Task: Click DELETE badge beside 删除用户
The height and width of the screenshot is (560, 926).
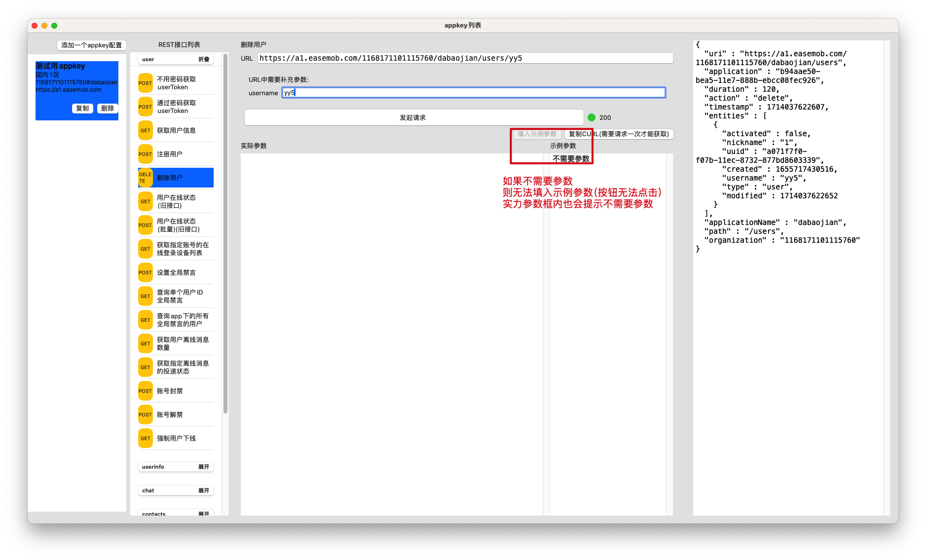Action: (145, 178)
